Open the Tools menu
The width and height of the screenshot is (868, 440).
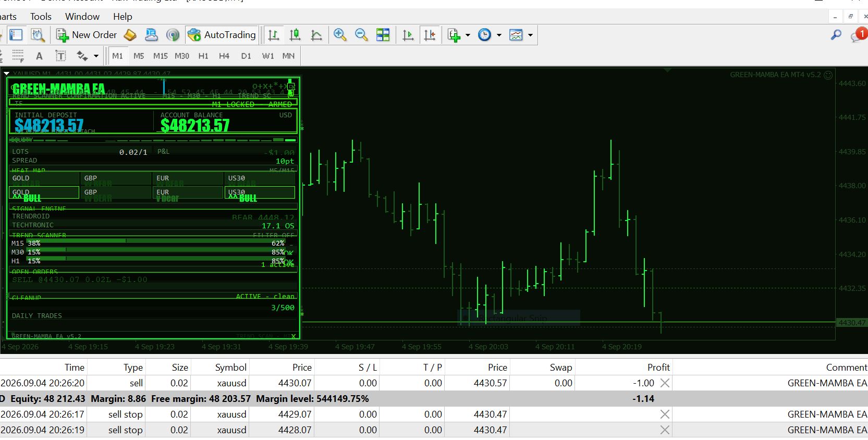click(x=41, y=17)
